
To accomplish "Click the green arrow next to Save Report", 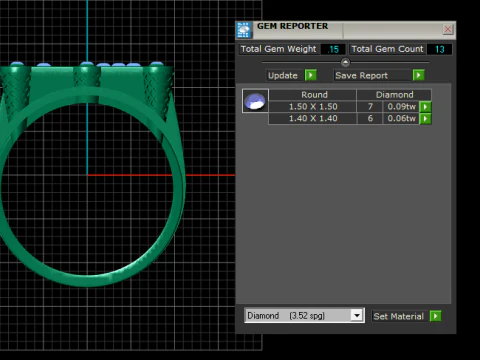I will coord(419,75).
